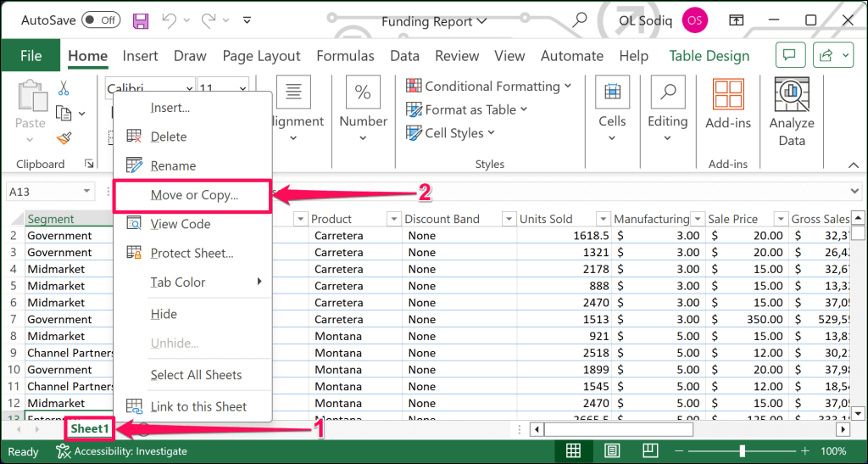This screenshot has width=868, height=464.
Task: Select Protect Sheet in the context menu
Action: click(x=192, y=253)
